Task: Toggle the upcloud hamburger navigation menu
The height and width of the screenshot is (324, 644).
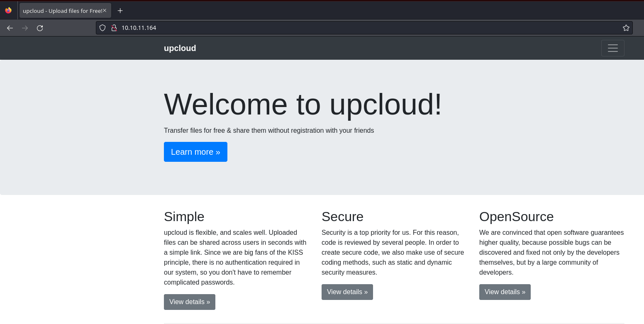Action: point(612,48)
